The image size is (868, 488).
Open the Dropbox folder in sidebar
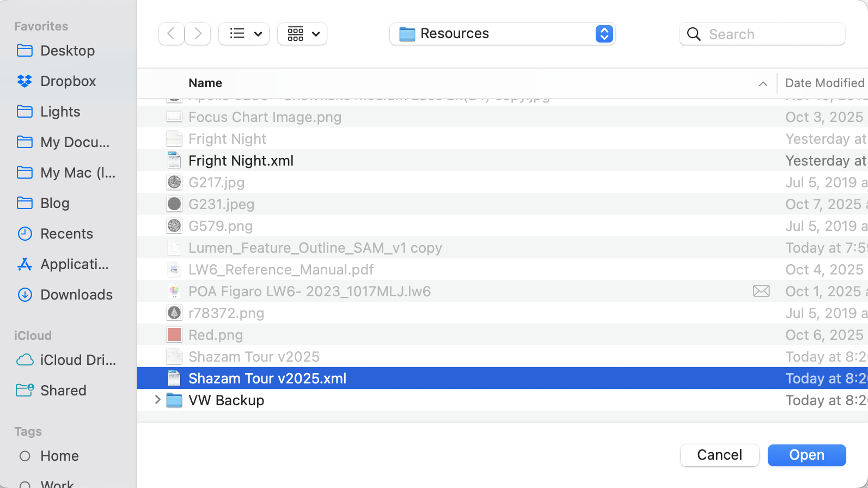pos(68,81)
